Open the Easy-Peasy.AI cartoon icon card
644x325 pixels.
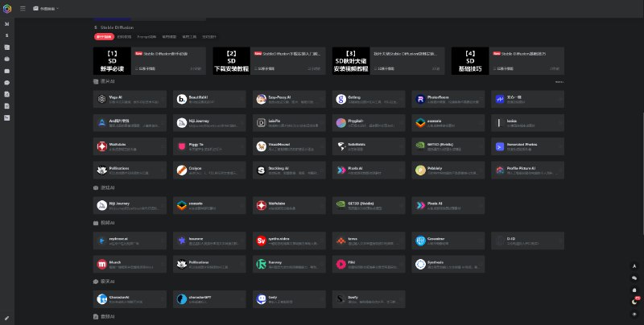(x=289, y=99)
